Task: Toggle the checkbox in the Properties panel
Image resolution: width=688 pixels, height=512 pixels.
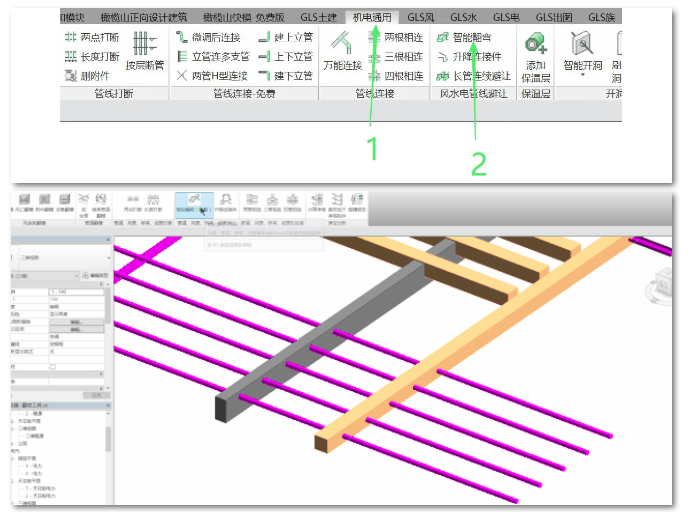Action: (53, 366)
